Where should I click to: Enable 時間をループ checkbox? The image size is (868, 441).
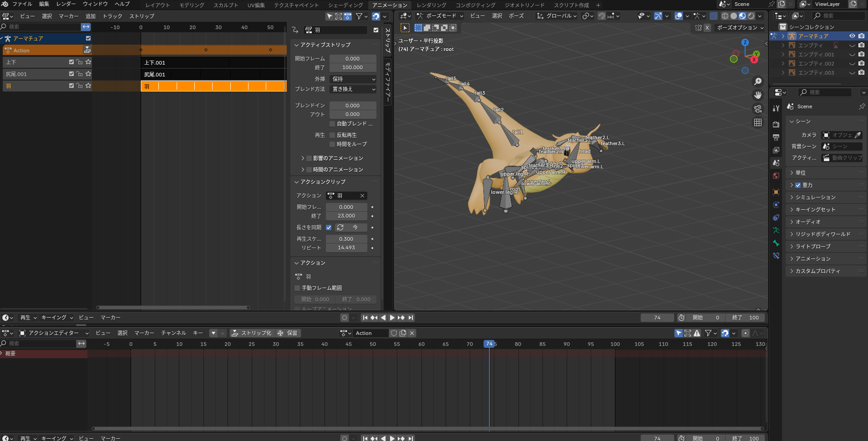pos(332,144)
